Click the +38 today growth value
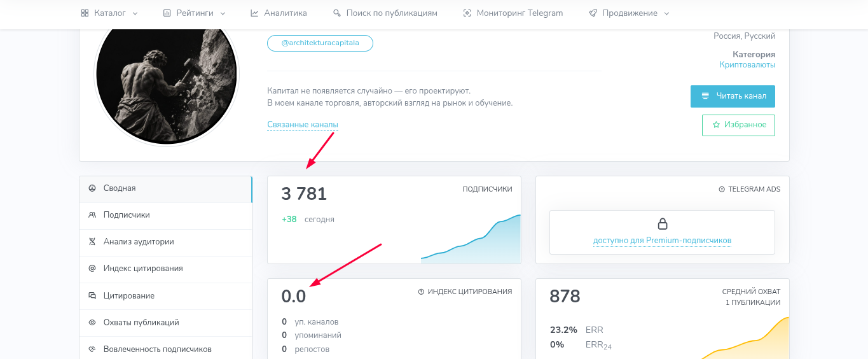This screenshot has width=868, height=359. point(289,220)
